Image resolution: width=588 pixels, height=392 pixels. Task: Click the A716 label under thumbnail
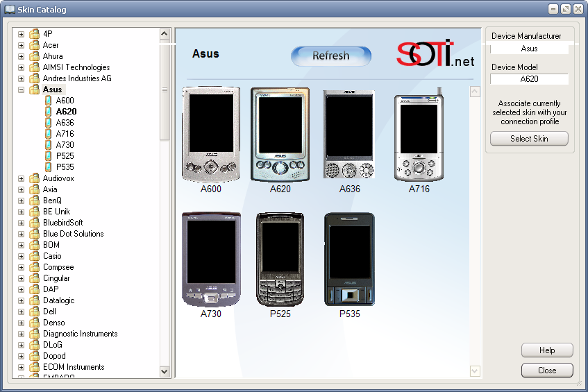coord(419,189)
